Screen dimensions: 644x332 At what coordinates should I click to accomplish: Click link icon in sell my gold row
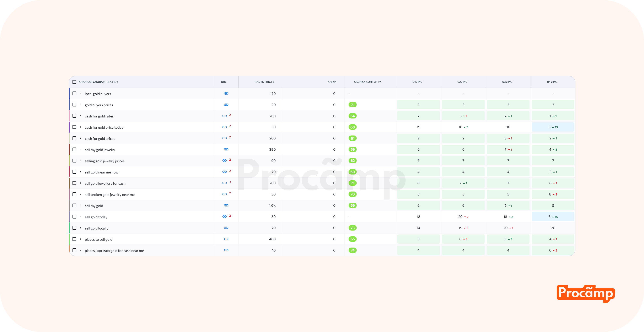(226, 205)
